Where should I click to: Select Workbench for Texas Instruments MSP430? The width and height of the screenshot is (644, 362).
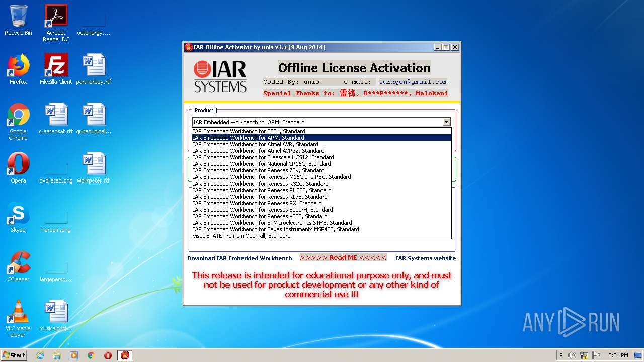coord(321,229)
